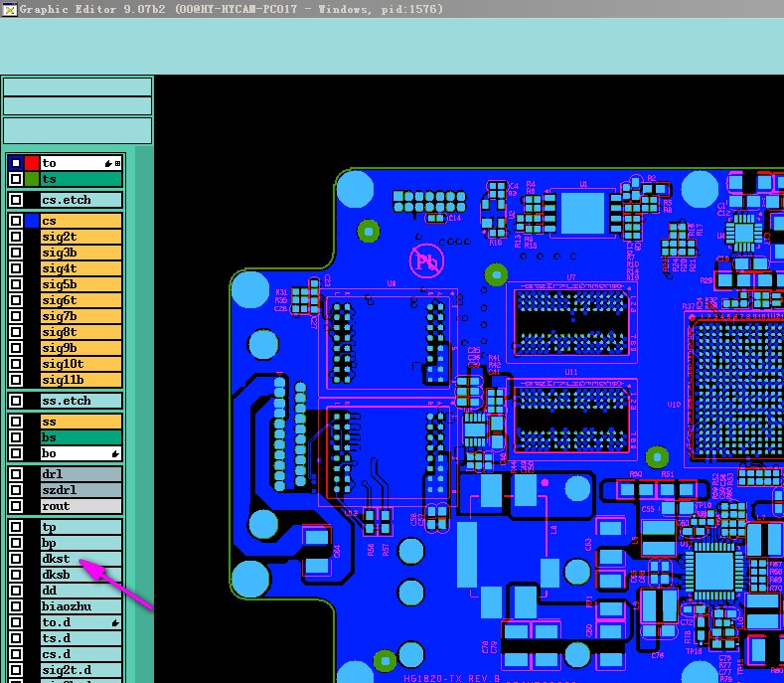
Task: Click the small grid icon on layer to
Action: click(118, 164)
